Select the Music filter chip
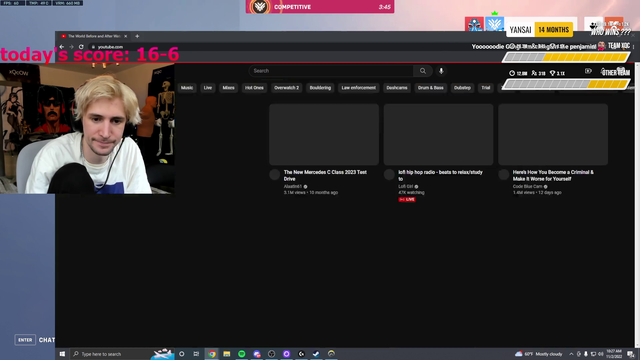The width and height of the screenshot is (640, 360). click(x=187, y=88)
